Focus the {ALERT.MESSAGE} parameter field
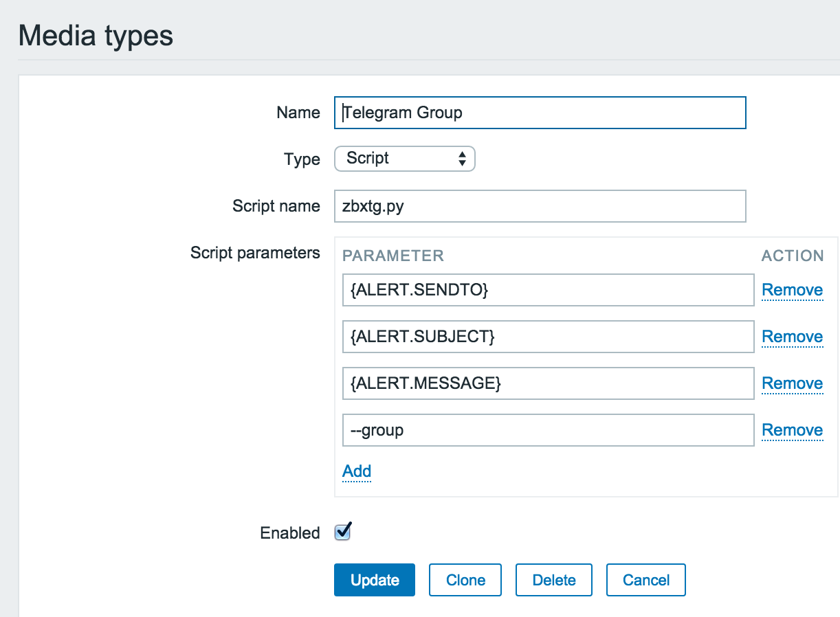The image size is (840, 617). point(548,383)
